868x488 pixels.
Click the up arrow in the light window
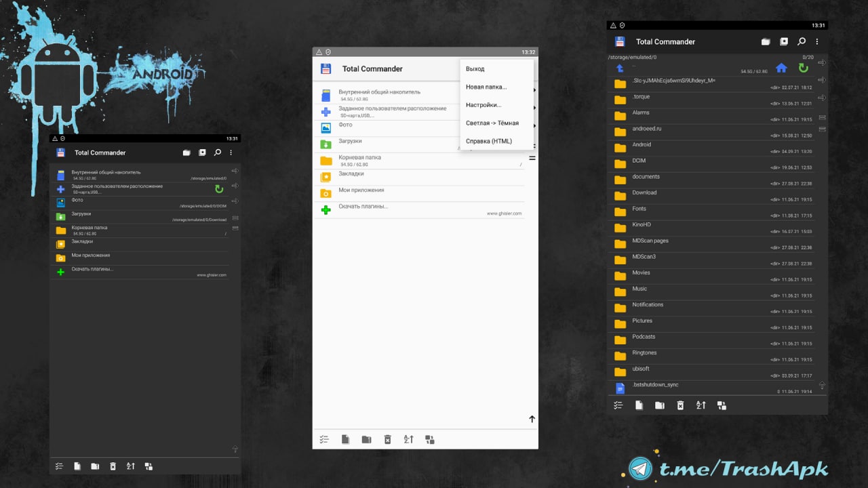[532, 420]
